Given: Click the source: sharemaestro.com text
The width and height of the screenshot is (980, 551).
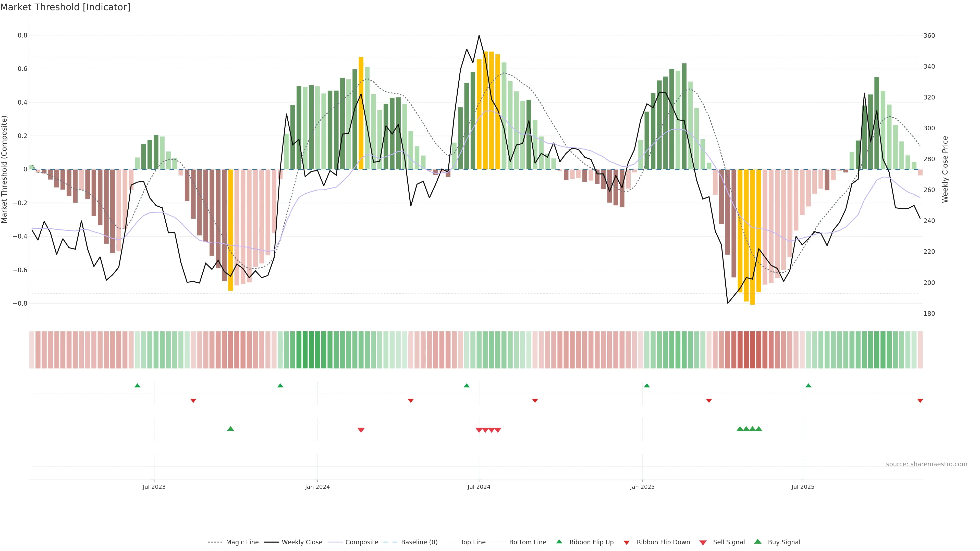Looking at the screenshot, I should [x=926, y=464].
